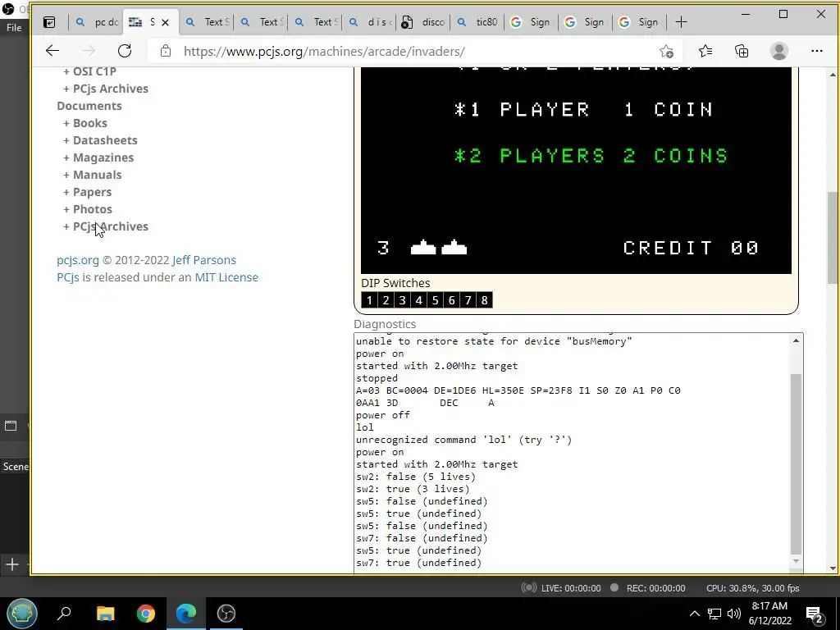The width and height of the screenshot is (840, 630).
Task: Open the volume tray icon
Action: coord(734,614)
